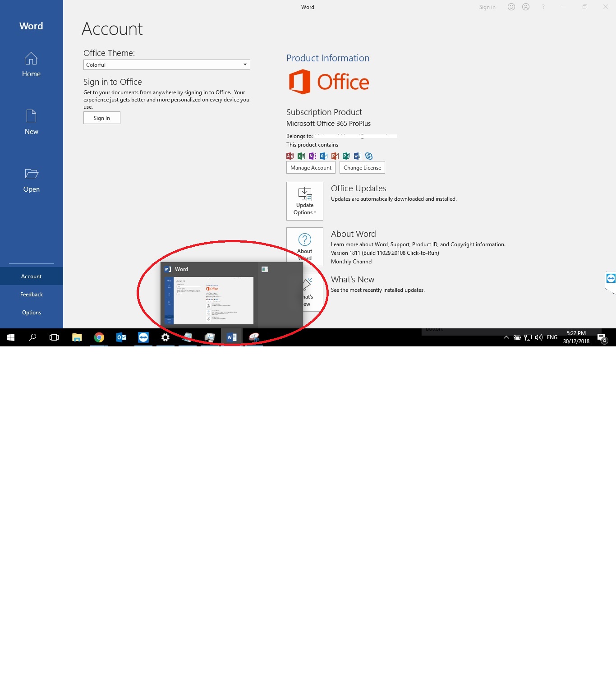Open Google Chrome from the taskbar
The width and height of the screenshot is (616, 691).
click(x=99, y=337)
